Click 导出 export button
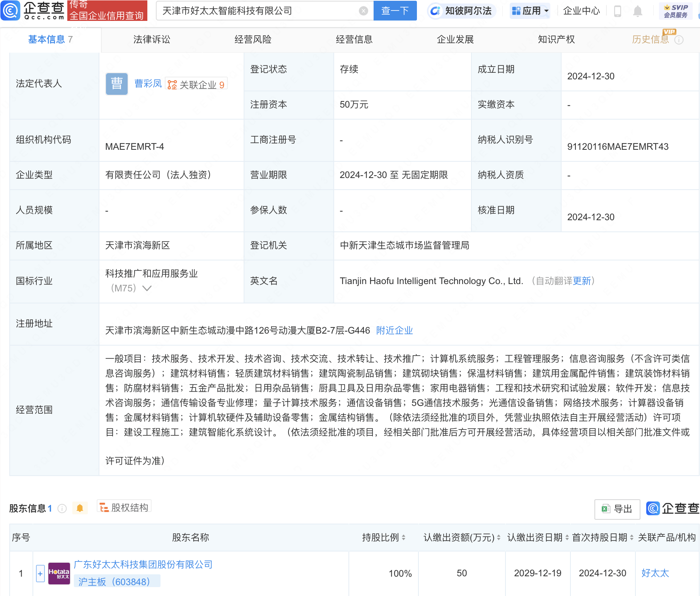The image size is (700, 596). pyautogui.click(x=617, y=509)
